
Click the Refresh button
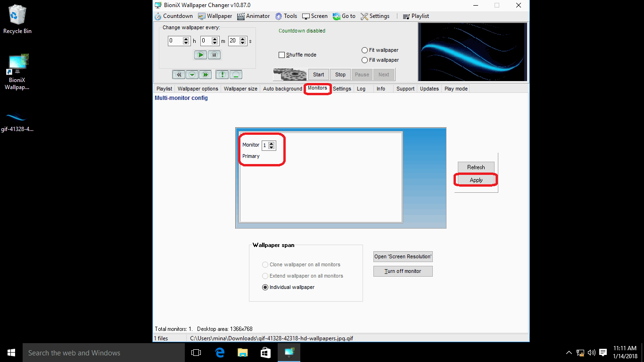pos(476,167)
